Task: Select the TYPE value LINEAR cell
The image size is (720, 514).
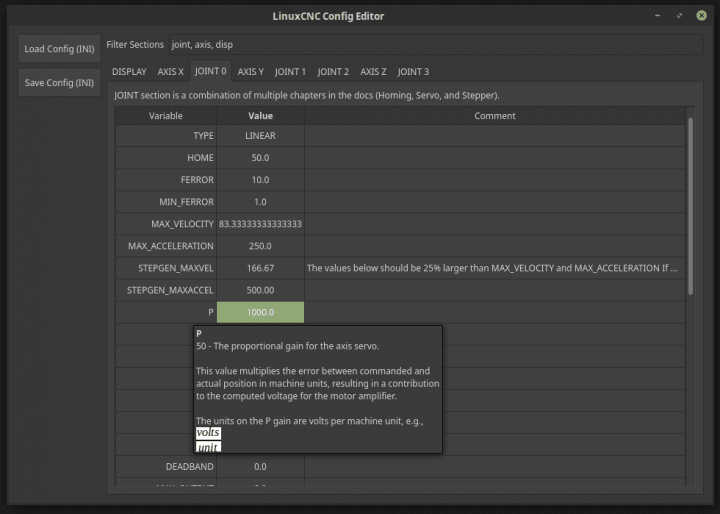Action: coord(260,136)
